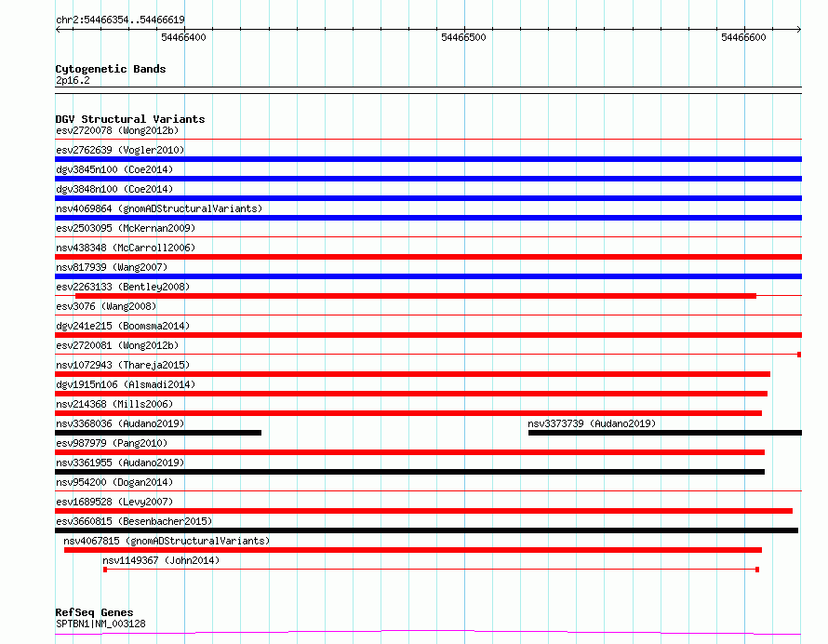Click nsv1149367 (John2014) label
Viewport: 828px width, 644px height.
[161, 560]
